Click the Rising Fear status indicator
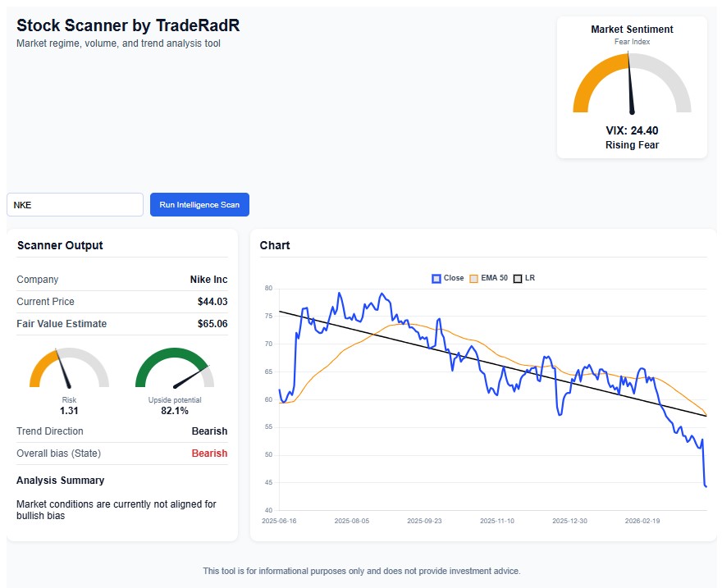The image size is (722, 588). tap(631, 145)
